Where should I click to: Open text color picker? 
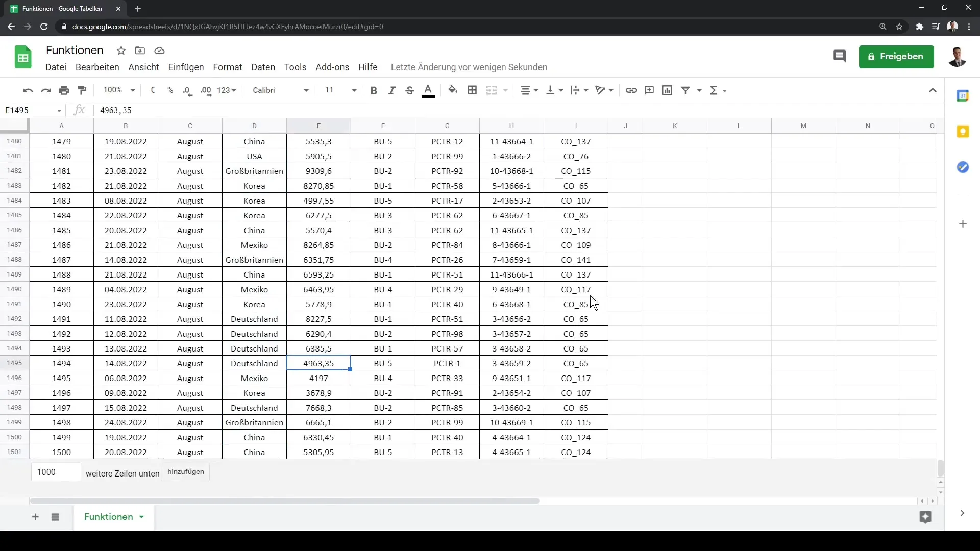(428, 90)
